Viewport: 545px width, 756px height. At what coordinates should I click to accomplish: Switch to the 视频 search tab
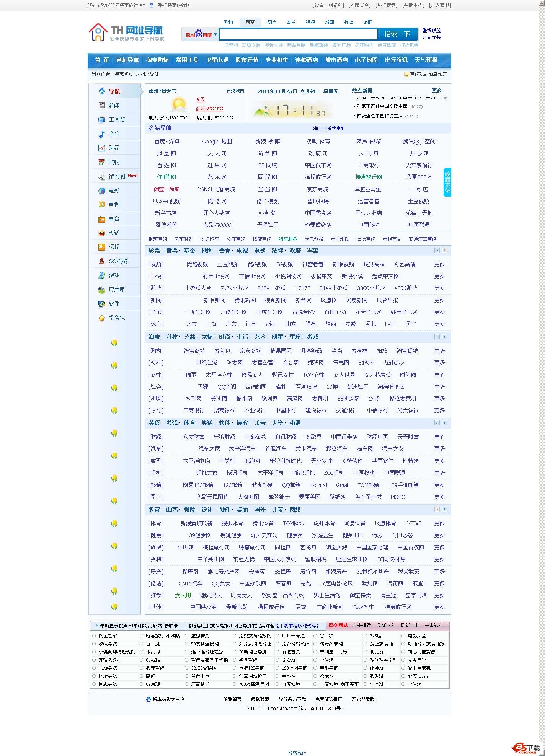tap(310, 22)
